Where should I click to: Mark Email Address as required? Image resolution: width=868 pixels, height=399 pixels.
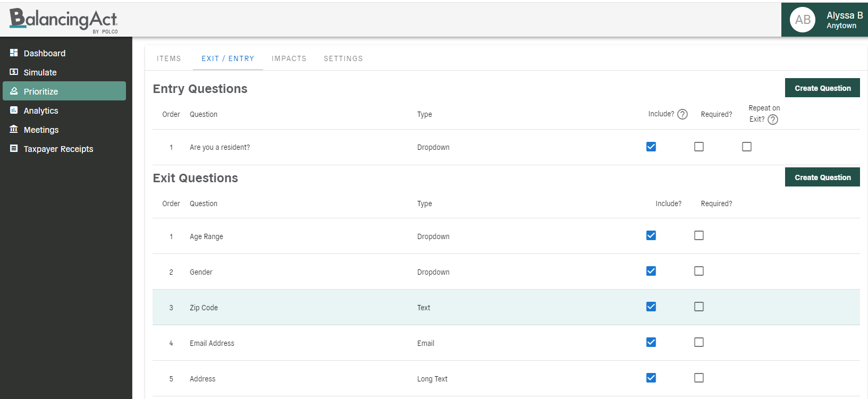(699, 342)
